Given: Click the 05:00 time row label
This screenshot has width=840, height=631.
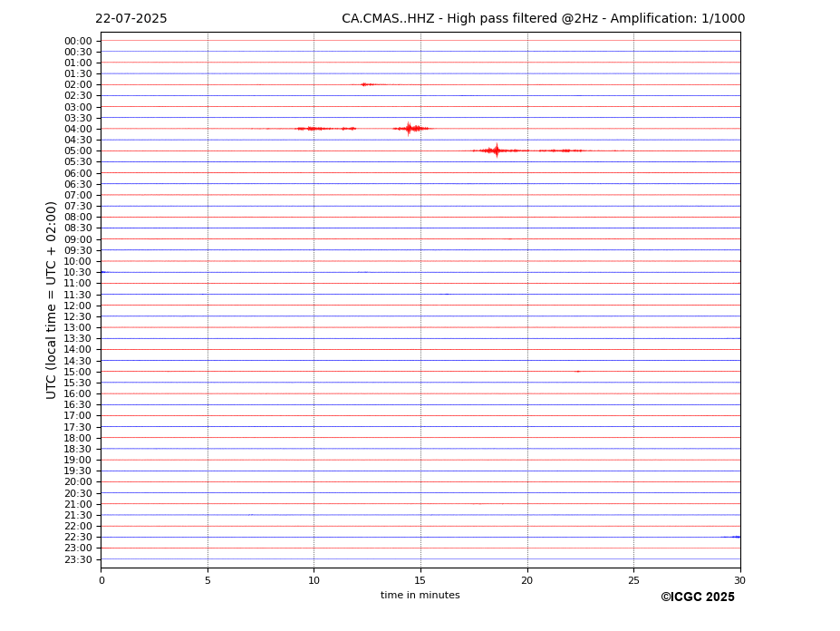Looking at the screenshot, I should click(x=78, y=151).
